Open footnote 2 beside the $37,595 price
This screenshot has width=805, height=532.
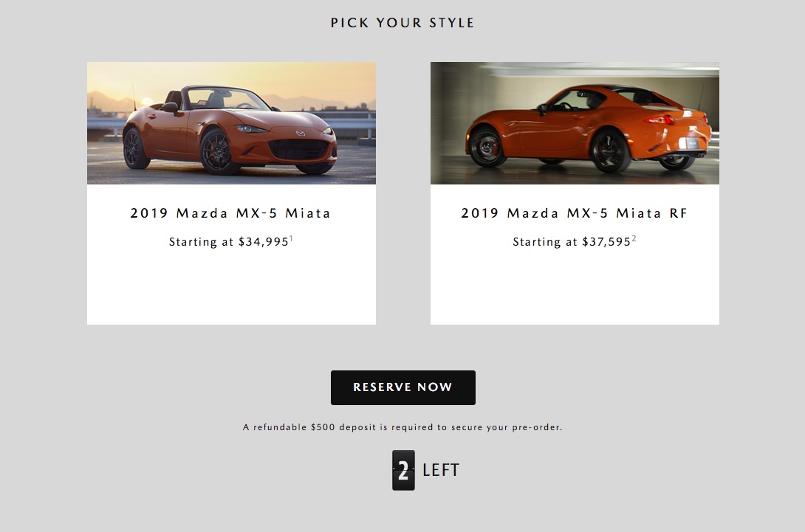coord(634,238)
